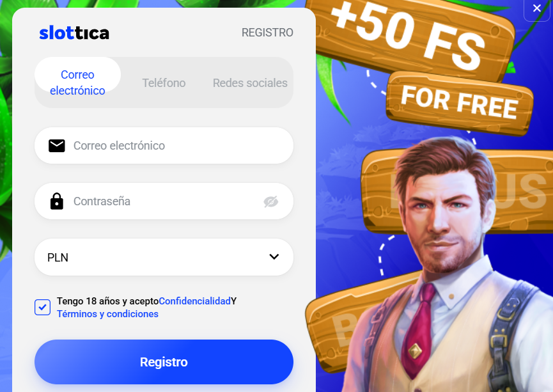Click the blue Registro button
Screen dimensions: 553x392
point(164,362)
